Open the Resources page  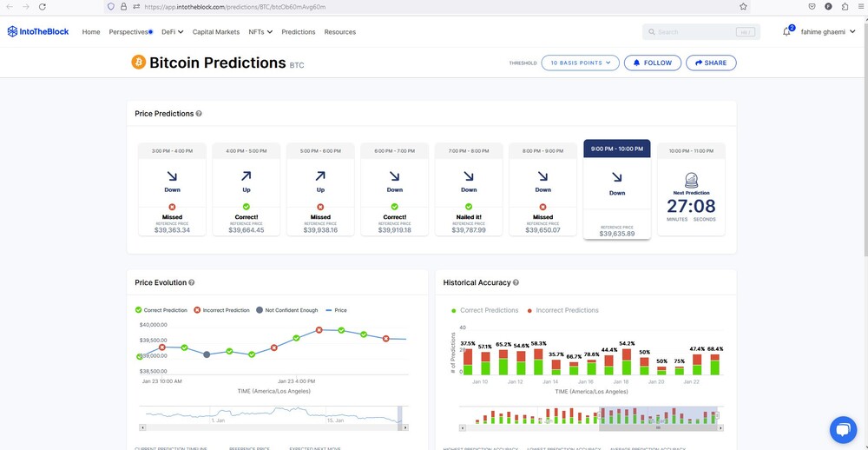coord(340,32)
